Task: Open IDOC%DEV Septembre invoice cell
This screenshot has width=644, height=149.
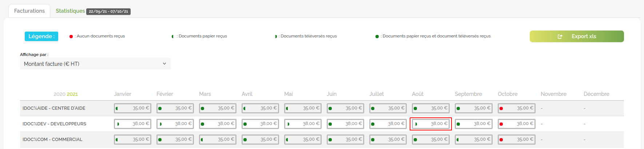Action: point(474,124)
